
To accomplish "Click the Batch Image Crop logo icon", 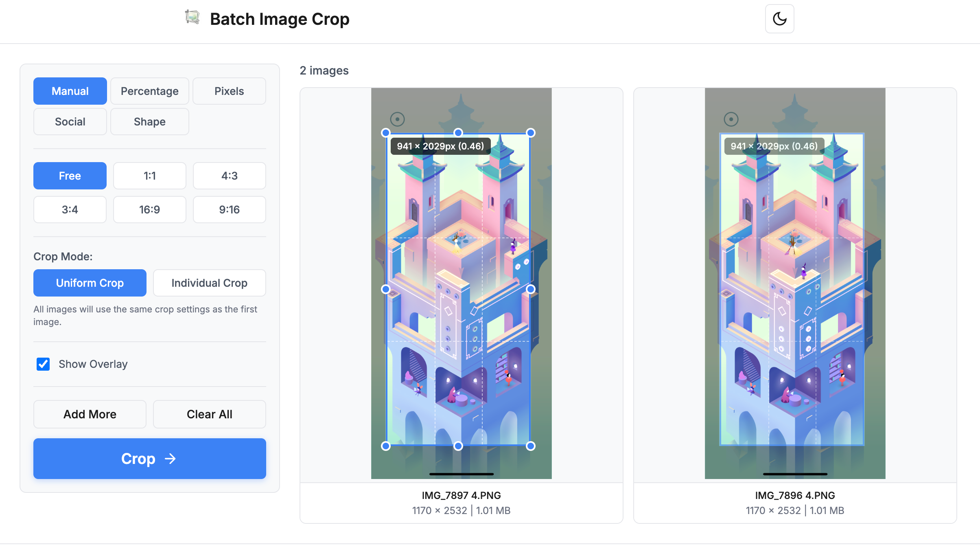I will pos(192,18).
